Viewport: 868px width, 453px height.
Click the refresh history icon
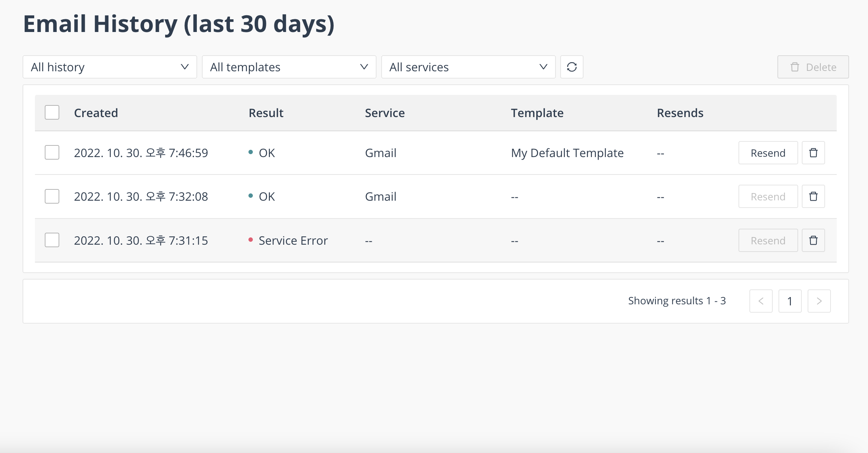pos(572,67)
